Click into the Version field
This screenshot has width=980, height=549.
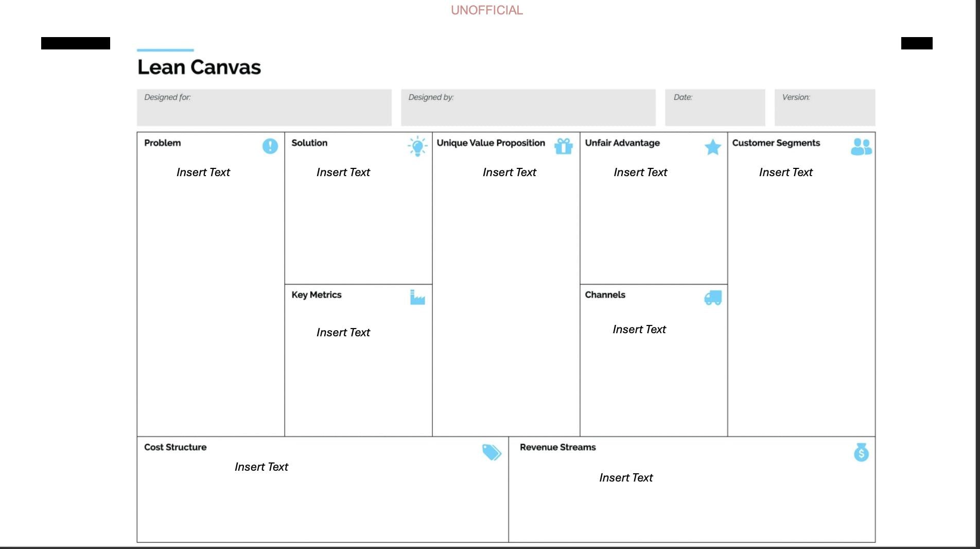tap(825, 108)
